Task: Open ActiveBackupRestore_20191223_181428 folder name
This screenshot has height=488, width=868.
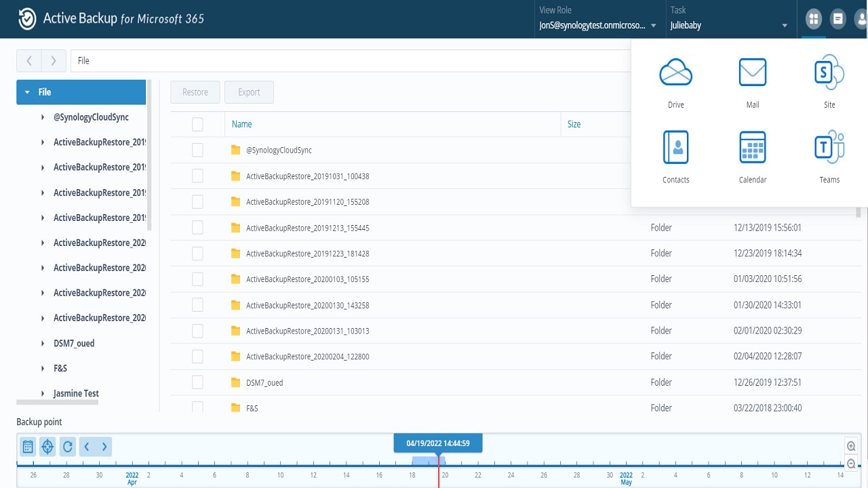Action: click(307, 253)
